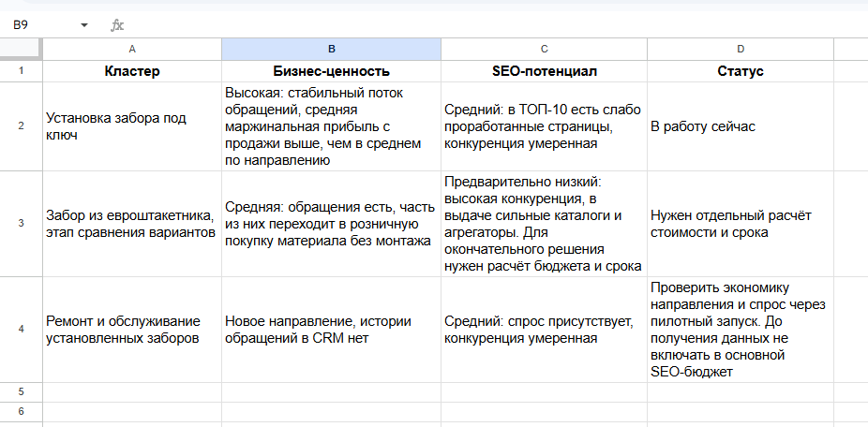This screenshot has height=427, width=868.
Task: Click the 'Кластер' header cell
Action: point(132,71)
